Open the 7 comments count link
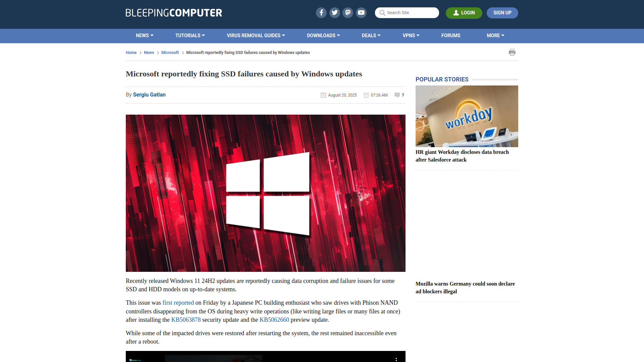 coord(403,95)
